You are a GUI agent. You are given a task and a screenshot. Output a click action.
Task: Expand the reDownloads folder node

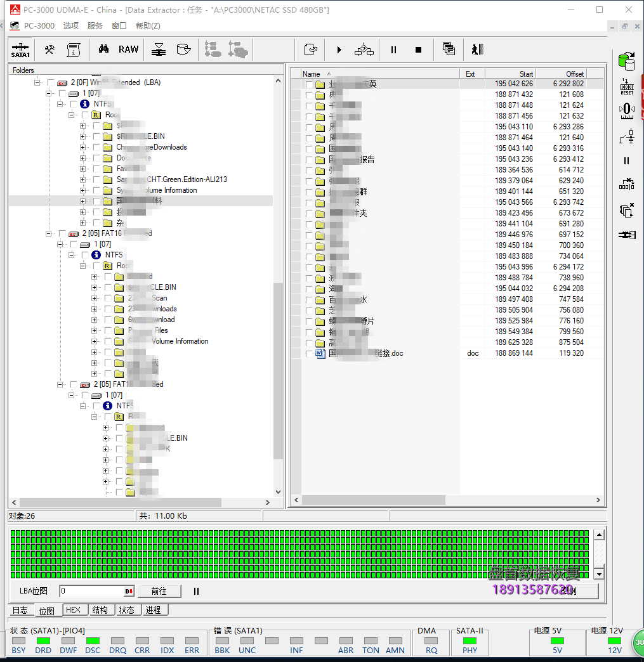point(83,147)
